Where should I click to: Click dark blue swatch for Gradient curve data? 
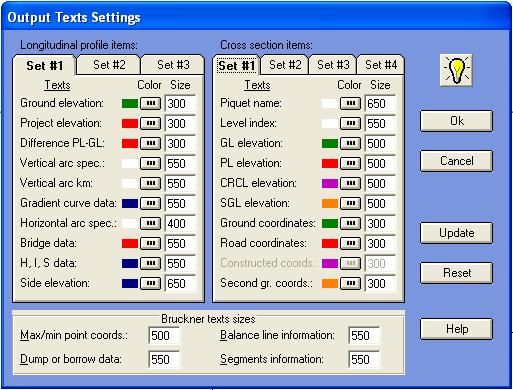point(130,204)
